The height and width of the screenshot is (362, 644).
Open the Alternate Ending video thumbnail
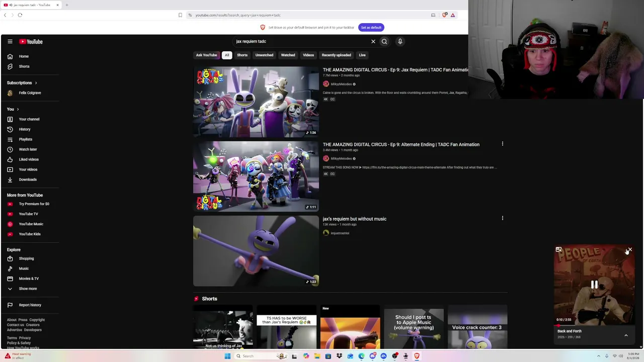tap(256, 176)
